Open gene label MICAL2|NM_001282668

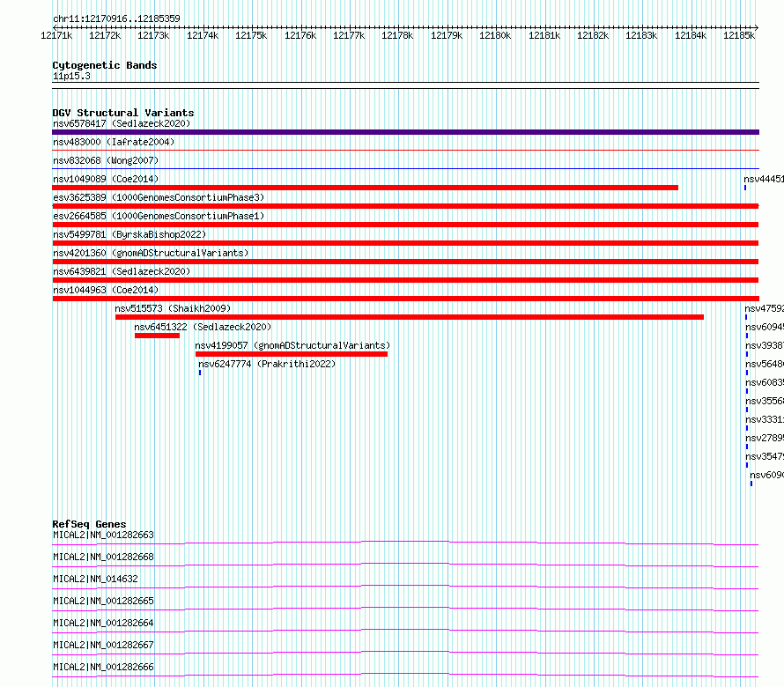tap(103, 557)
